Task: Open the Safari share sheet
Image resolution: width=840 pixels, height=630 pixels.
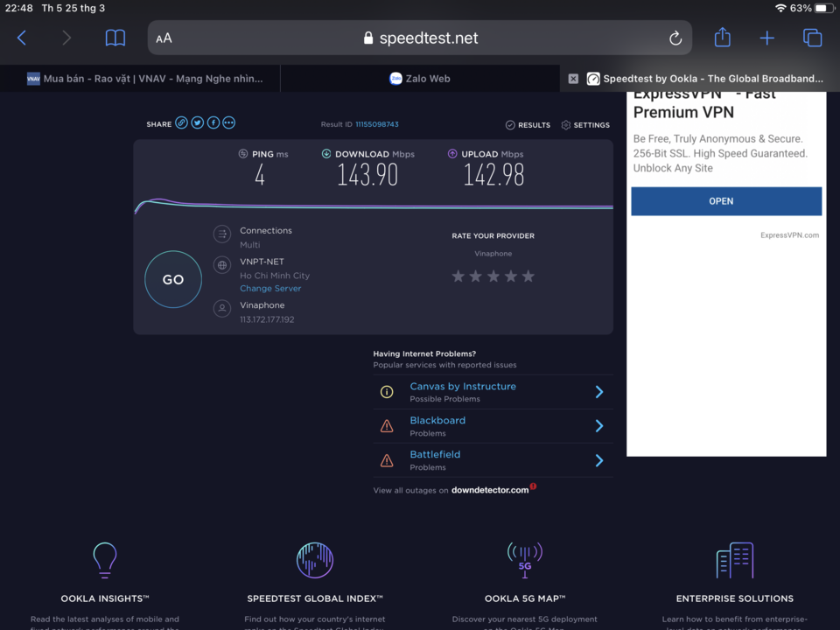Action: (722, 37)
